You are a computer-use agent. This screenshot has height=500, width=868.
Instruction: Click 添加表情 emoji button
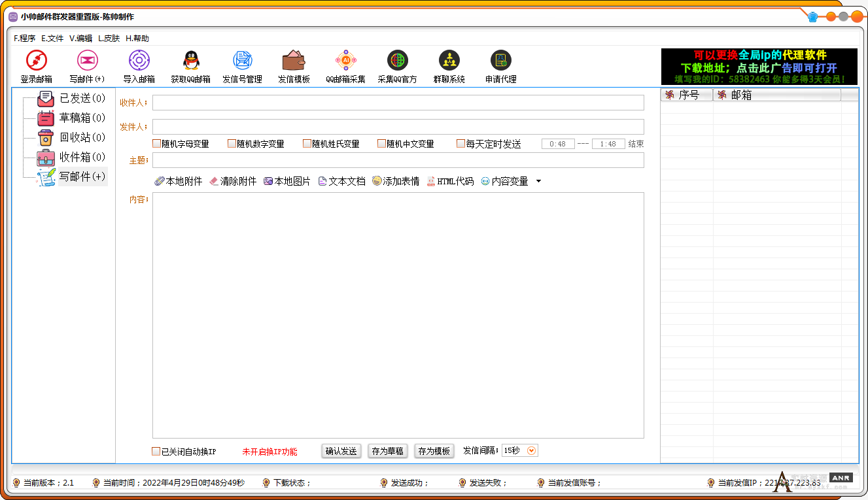click(396, 181)
